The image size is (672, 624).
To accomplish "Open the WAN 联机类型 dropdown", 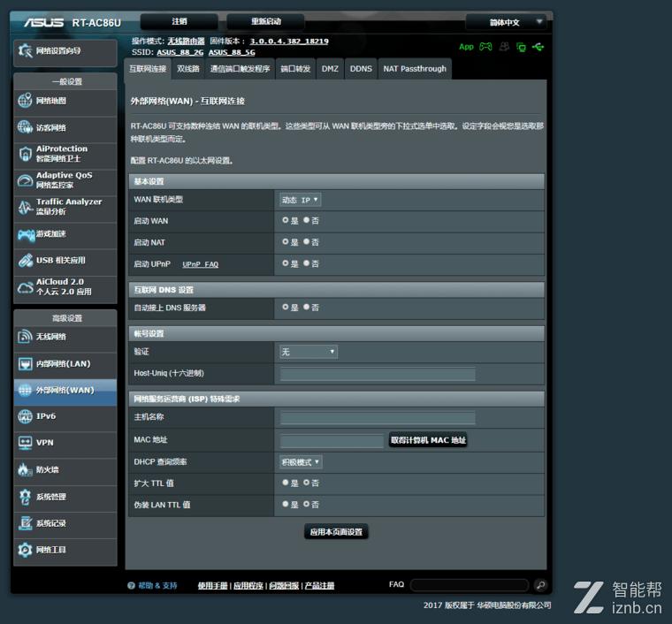I will point(301,200).
